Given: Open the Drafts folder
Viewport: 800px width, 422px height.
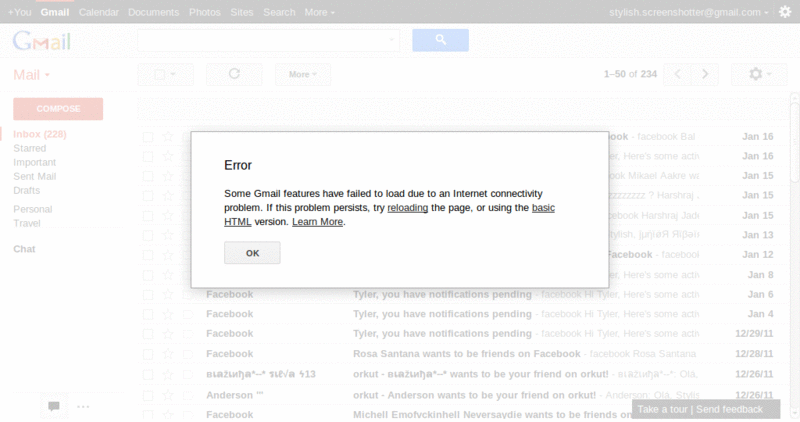Looking at the screenshot, I should pos(27,190).
